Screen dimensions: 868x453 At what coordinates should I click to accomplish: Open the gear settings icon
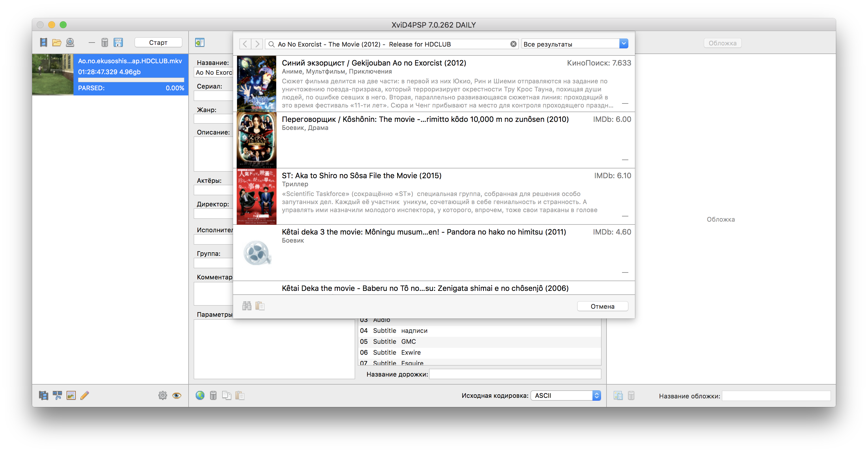163,395
